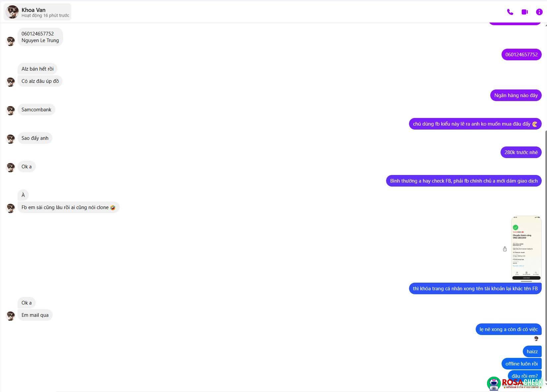547x392 pixels.
Task: Click Khoa Van name in chat header
Action: (x=34, y=10)
